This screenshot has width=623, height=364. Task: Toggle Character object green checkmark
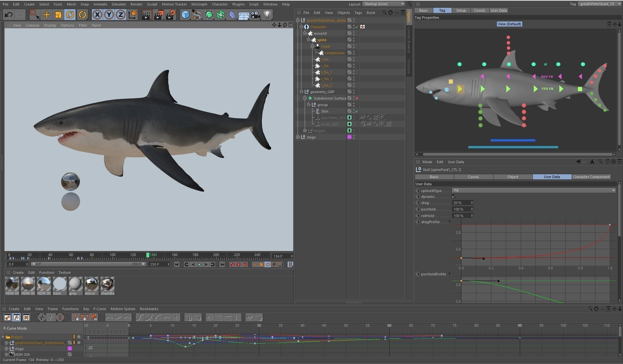tap(357, 27)
